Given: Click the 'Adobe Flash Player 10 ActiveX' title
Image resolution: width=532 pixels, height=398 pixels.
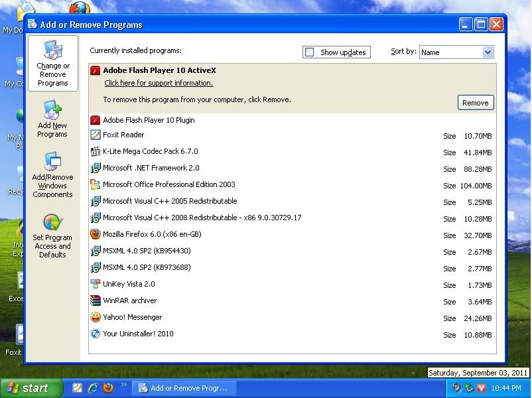Looking at the screenshot, I should point(159,70).
